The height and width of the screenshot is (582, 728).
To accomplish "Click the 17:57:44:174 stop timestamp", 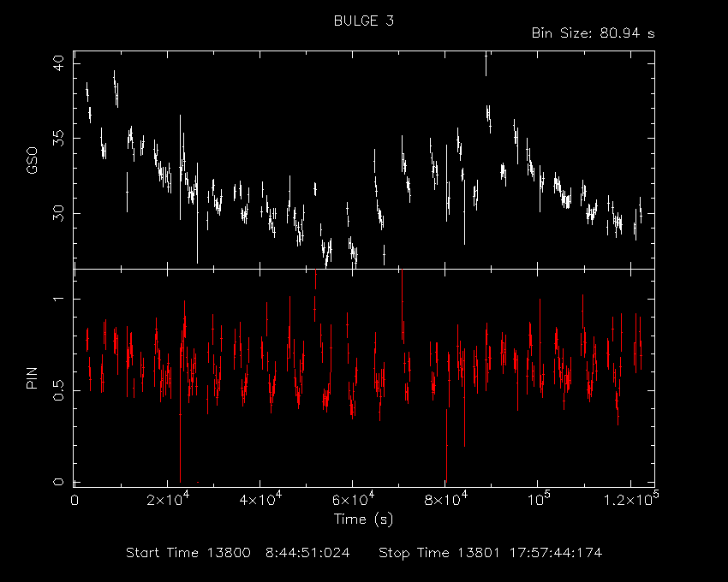I will (x=556, y=553).
